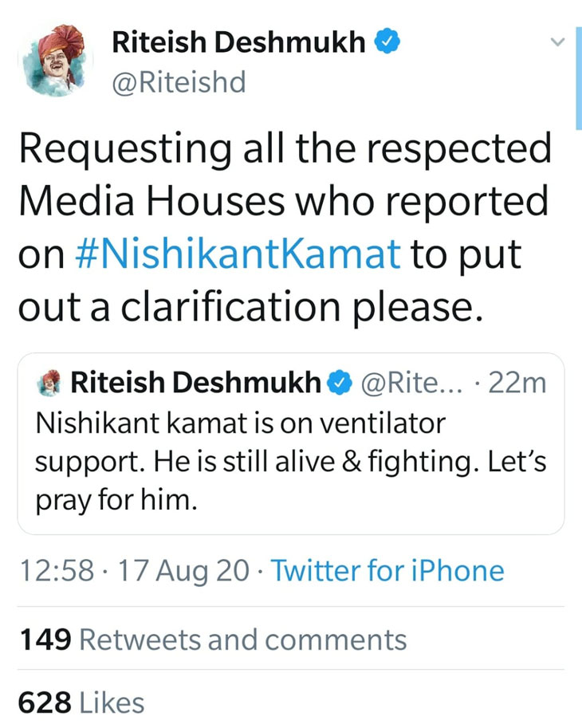
Task: Open the #NishikantKamat hashtag link
Action: (x=238, y=254)
